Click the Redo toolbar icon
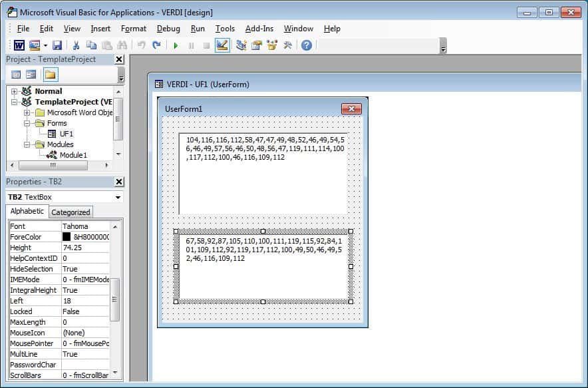This screenshot has width=588, height=388. tap(156, 45)
